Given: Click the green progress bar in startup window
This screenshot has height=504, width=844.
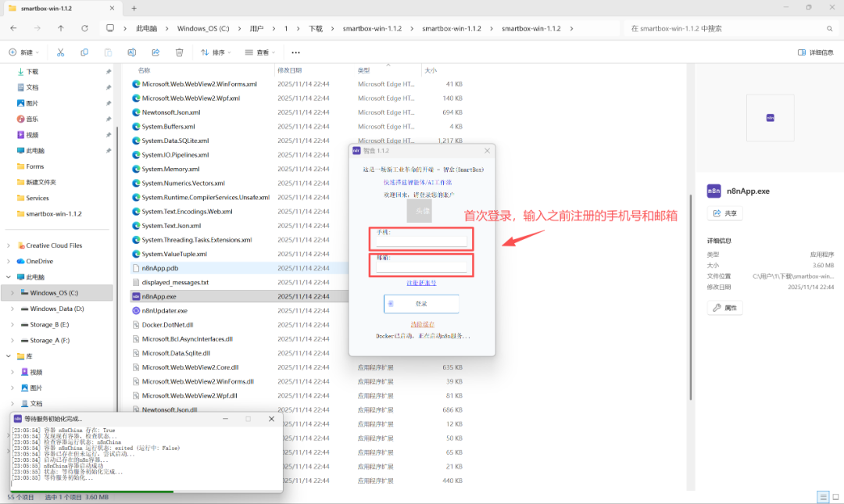Looking at the screenshot, I should click(x=92, y=491).
